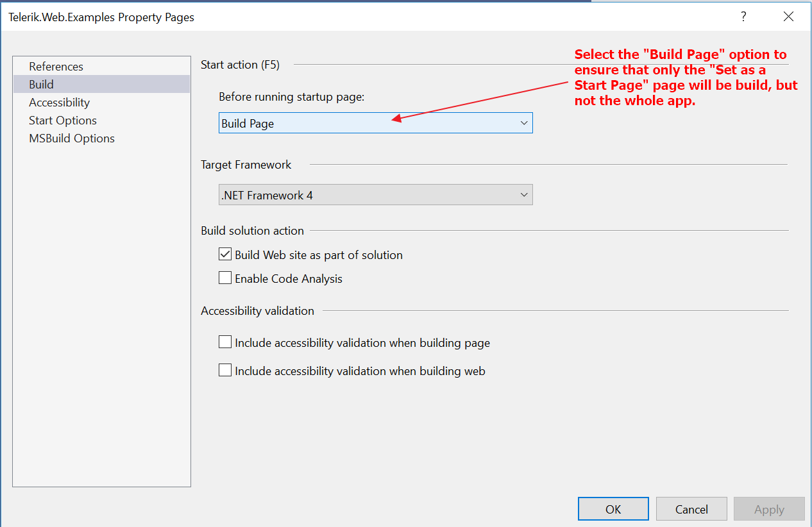Screen dimensions: 812x527
Task: Check accessibility validation when building web
Action: [225, 371]
